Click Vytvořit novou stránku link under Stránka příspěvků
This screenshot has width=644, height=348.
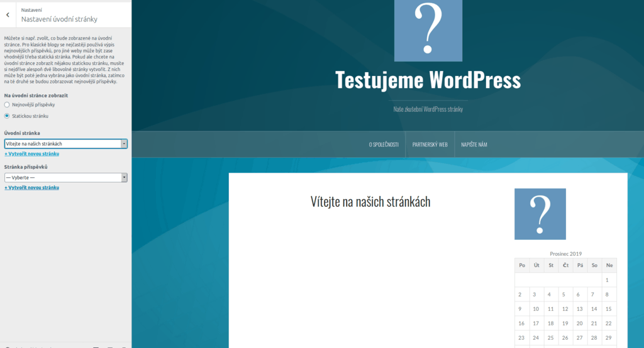[x=31, y=188]
